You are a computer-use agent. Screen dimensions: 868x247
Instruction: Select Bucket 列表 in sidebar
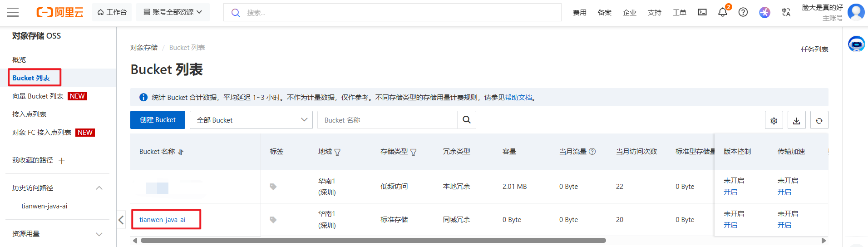tap(31, 78)
